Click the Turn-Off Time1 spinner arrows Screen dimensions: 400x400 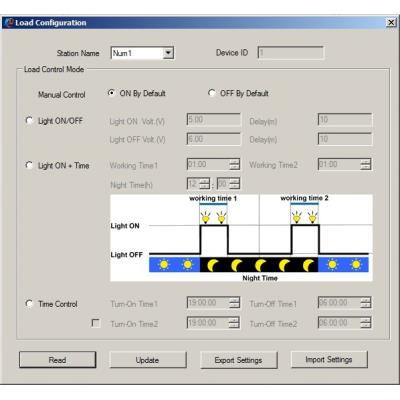click(x=366, y=302)
